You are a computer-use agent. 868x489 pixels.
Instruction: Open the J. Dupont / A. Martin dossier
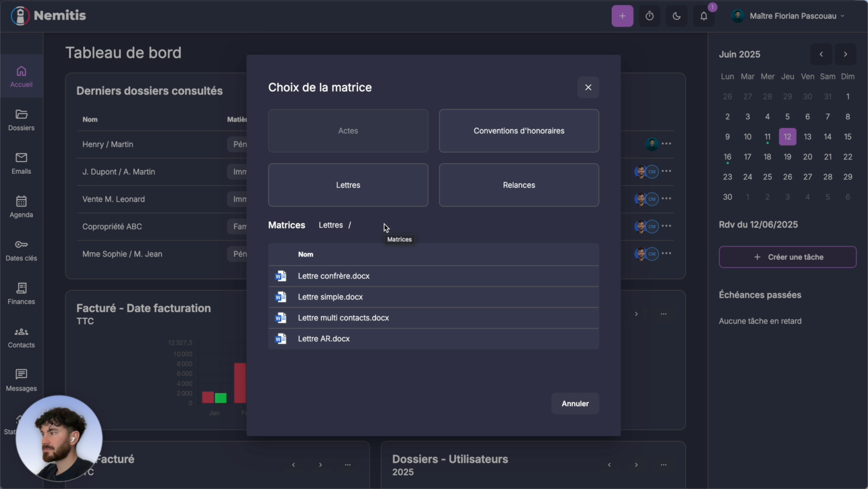pyautogui.click(x=119, y=172)
